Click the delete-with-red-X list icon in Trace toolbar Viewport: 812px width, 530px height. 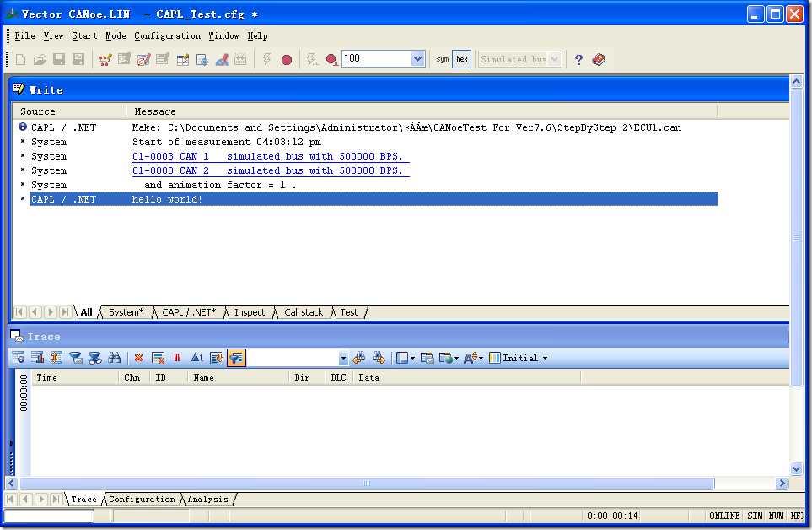[158, 358]
